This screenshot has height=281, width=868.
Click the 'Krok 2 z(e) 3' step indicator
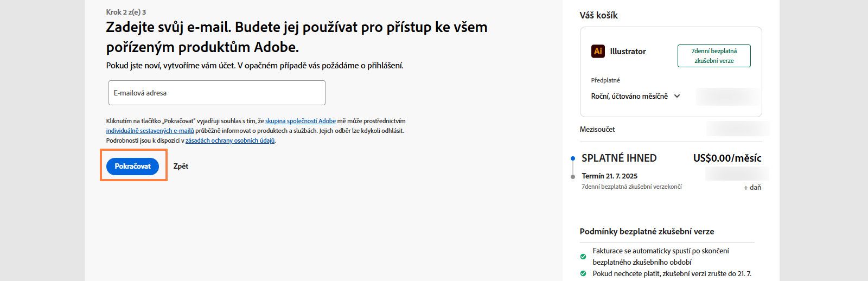(x=126, y=12)
